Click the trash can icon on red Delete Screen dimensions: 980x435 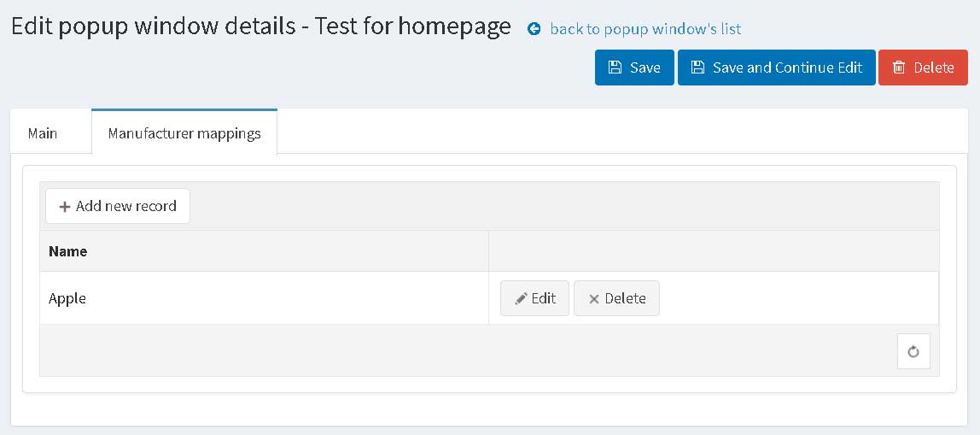click(899, 68)
